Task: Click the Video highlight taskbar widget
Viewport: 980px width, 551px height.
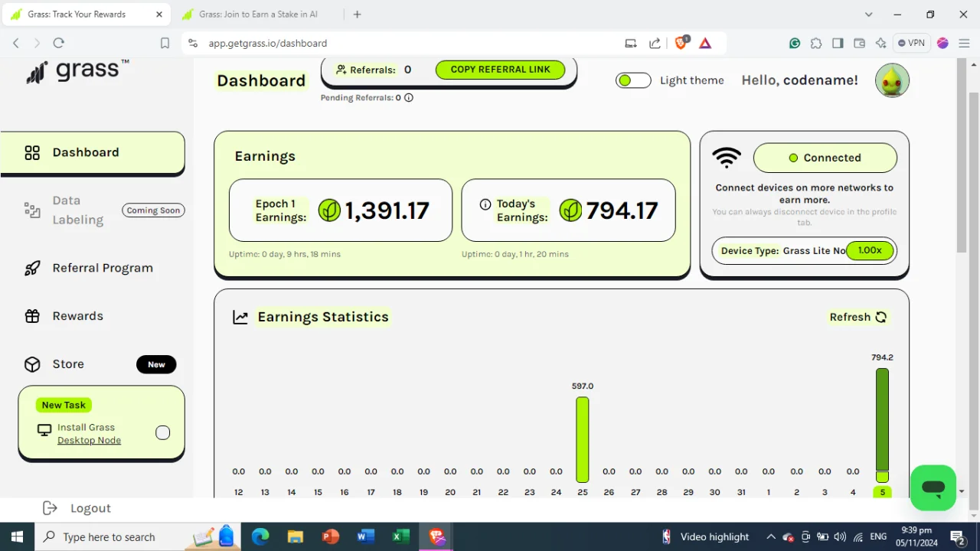Action: point(705,537)
